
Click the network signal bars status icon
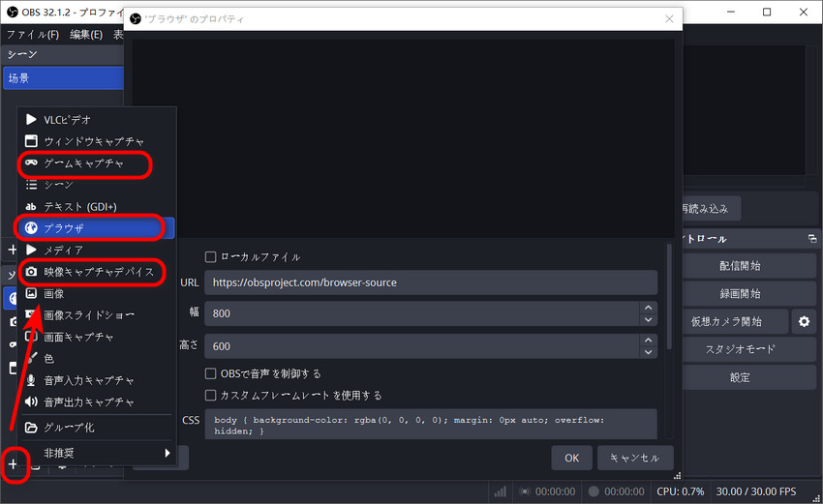[501, 491]
